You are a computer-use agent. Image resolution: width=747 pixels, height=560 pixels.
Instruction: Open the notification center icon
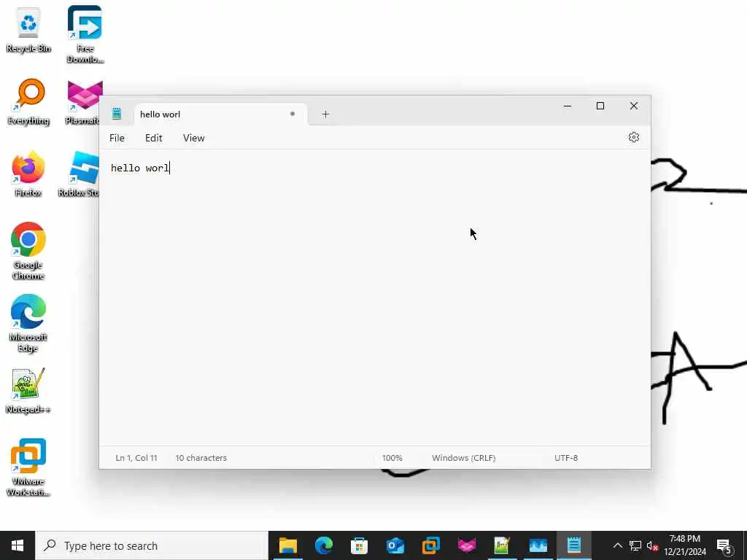724,546
